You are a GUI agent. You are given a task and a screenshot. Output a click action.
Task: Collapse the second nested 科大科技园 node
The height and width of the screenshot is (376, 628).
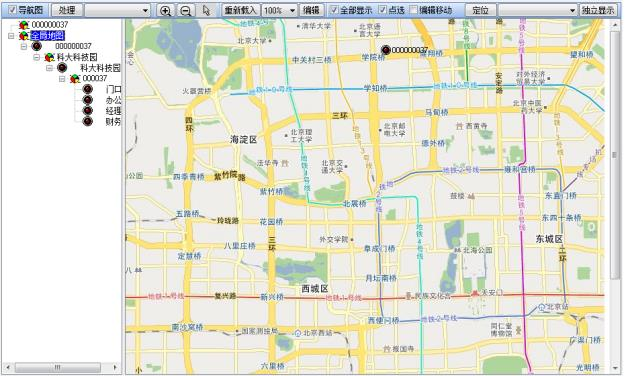pos(50,68)
